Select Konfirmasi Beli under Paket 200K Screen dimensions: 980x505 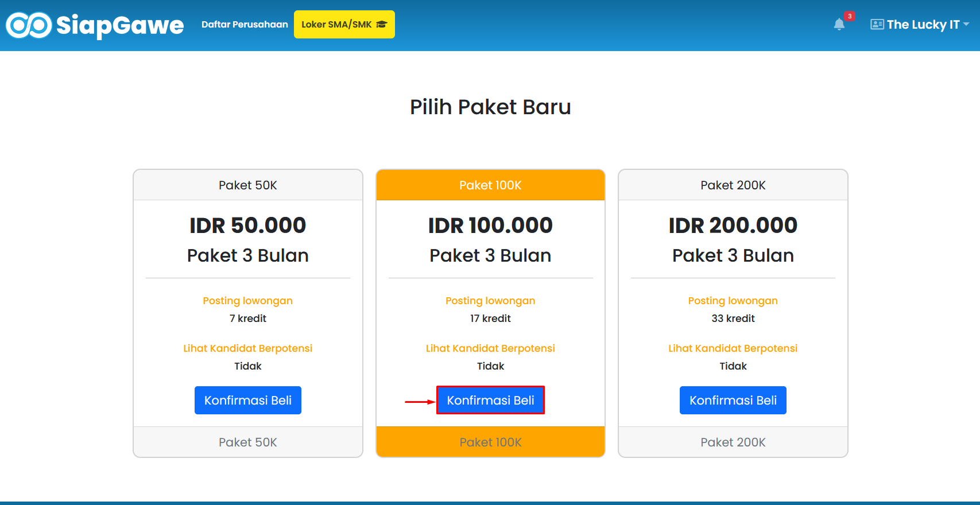coord(733,400)
